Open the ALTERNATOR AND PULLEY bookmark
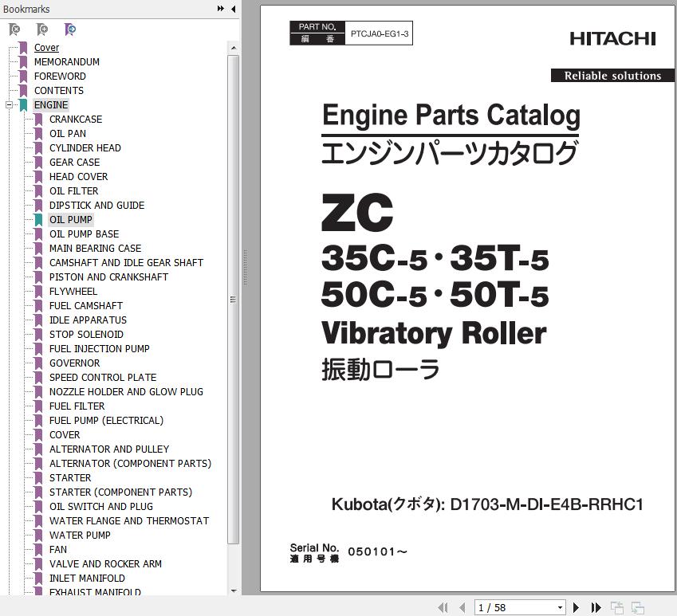Screen dimensions: 677x616 click(x=109, y=449)
